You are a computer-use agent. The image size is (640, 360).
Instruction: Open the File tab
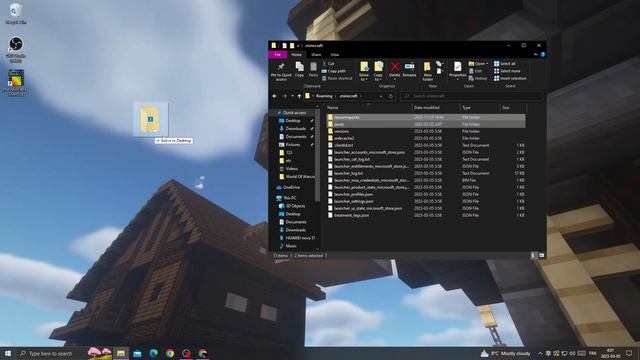(x=278, y=55)
